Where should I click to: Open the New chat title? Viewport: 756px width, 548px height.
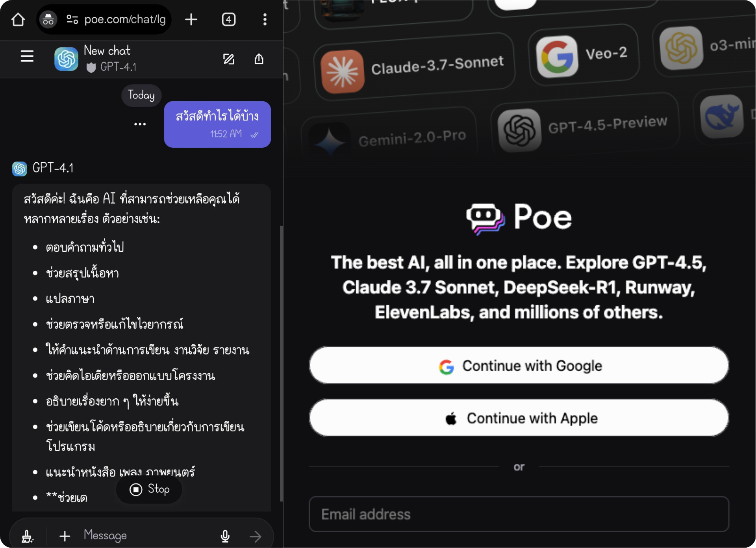107,50
